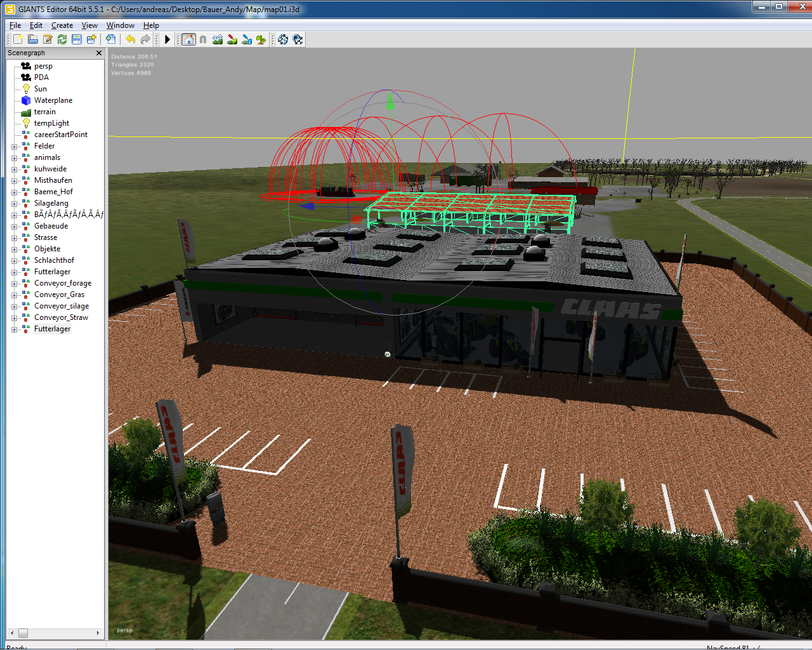
Task: Open the Create menu
Action: tap(62, 25)
